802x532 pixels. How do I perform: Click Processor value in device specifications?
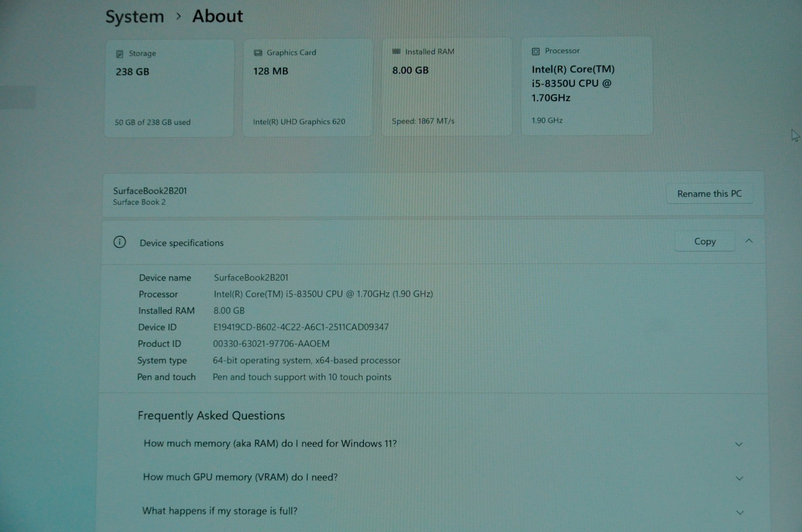point(323,294)
